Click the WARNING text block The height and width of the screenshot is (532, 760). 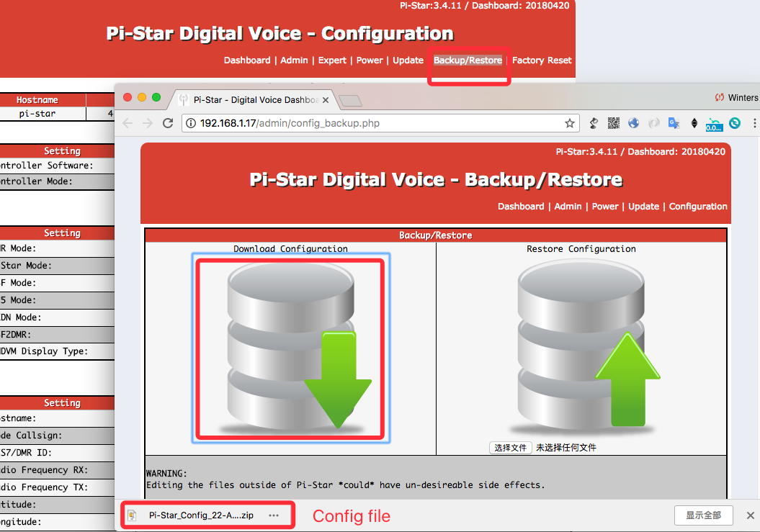point(345,479)
